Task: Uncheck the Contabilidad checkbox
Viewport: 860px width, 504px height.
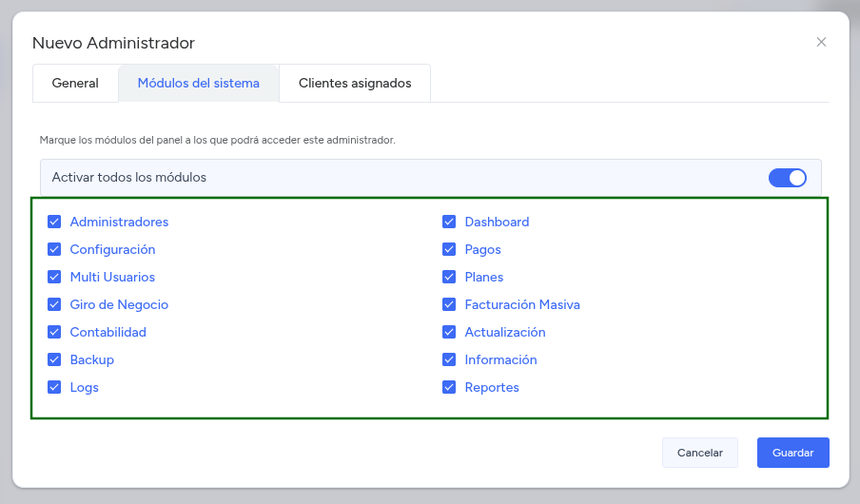Action: [x=54, y=332]
